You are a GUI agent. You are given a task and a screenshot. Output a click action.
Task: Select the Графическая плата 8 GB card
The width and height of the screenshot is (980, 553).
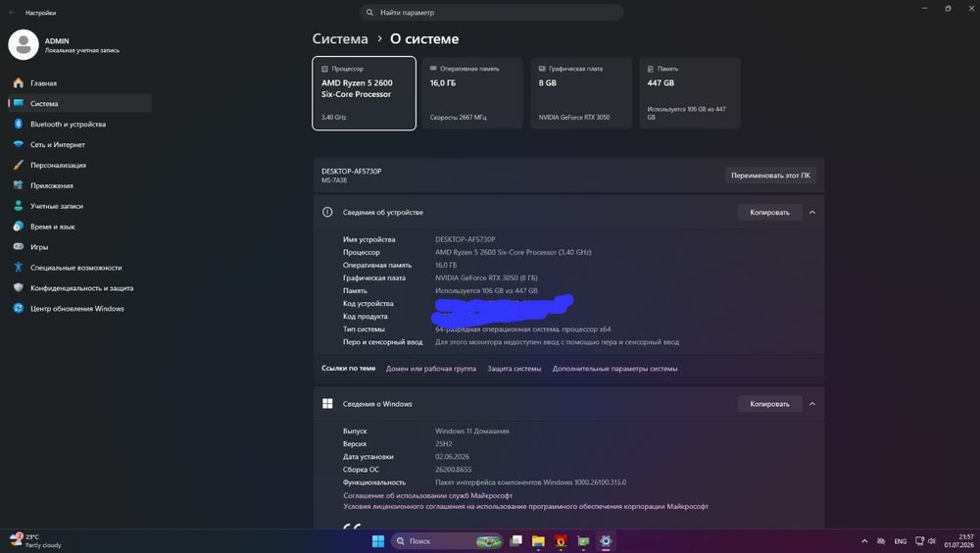[x=581, y=93]
